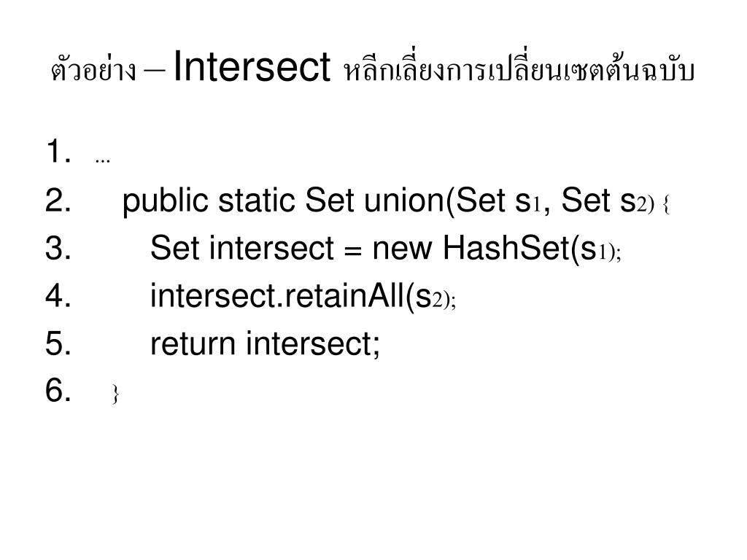This screenshot has width=747, height=560.
Task: Click line number 1
Action: click(58, 152)
